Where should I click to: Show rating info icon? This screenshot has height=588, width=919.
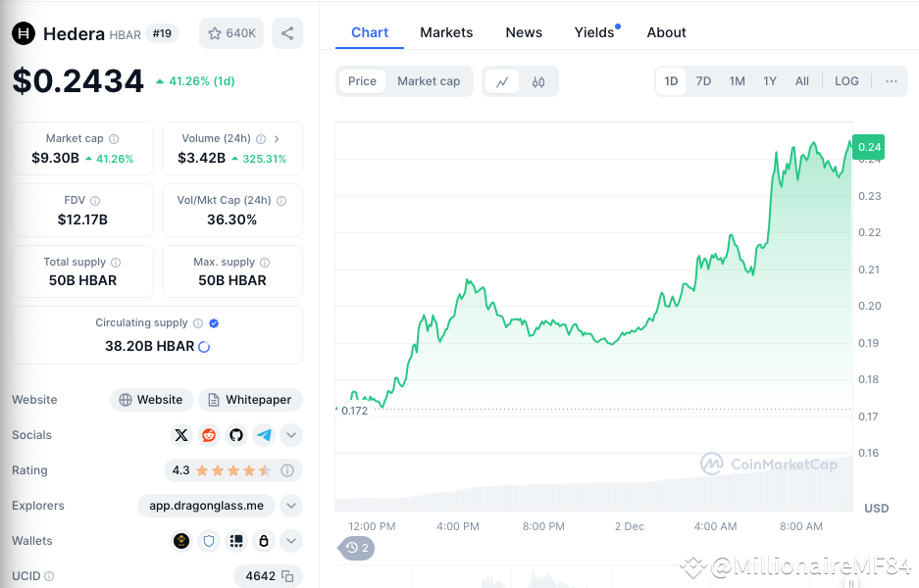[287, 470]
